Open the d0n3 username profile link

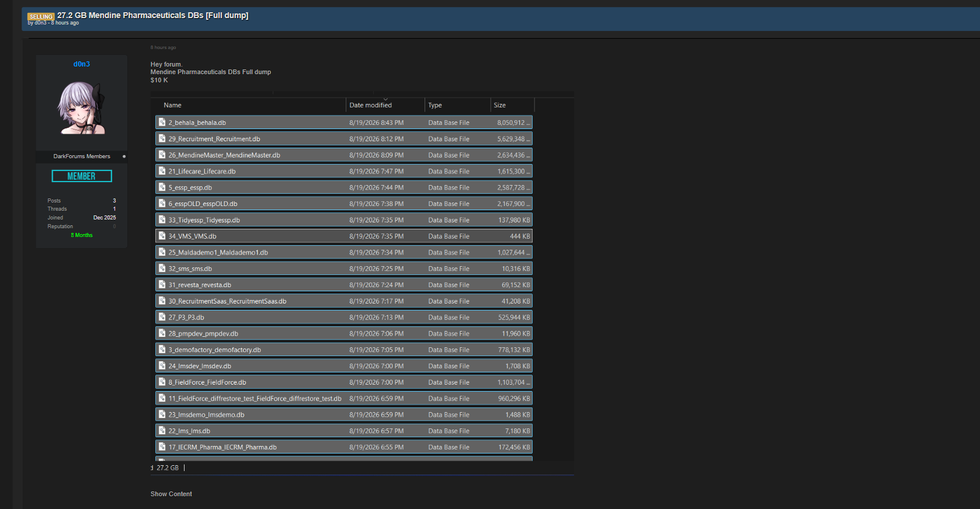[82, 64]
